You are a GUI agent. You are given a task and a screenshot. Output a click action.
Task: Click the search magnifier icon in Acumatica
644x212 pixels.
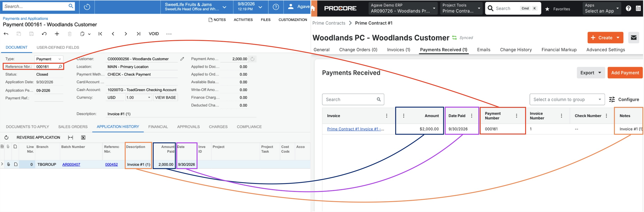coord(71,6)
